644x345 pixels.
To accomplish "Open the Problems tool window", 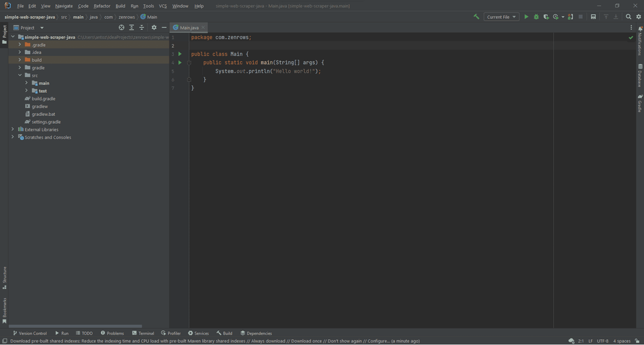I will point(112,333).
